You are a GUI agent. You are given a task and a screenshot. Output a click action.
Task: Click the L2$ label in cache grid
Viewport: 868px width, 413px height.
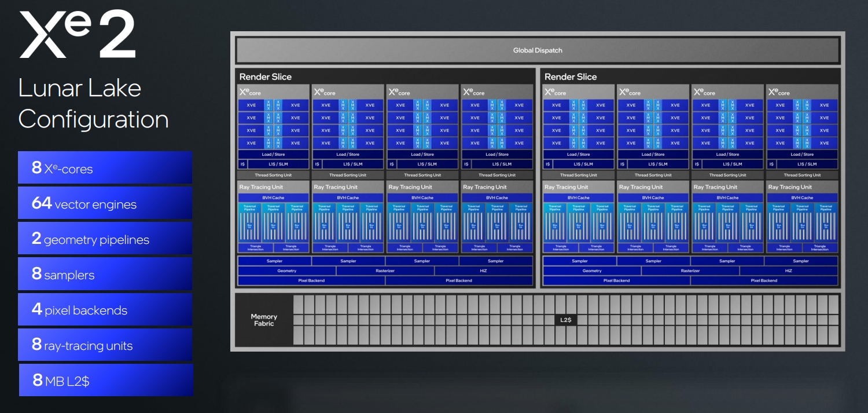[x=565, y=320]
